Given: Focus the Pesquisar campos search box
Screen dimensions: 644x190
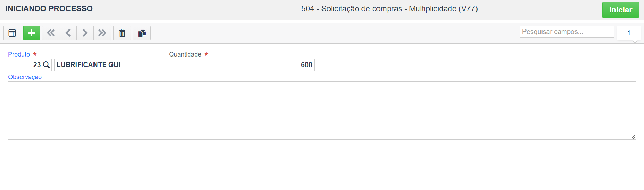Looking at the screenshot, I should coord(567,32).
